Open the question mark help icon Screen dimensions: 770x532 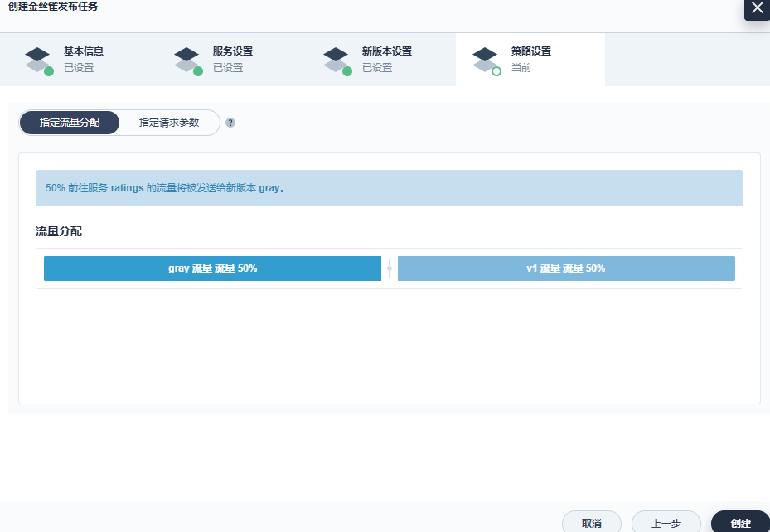(x=230, y=123)
